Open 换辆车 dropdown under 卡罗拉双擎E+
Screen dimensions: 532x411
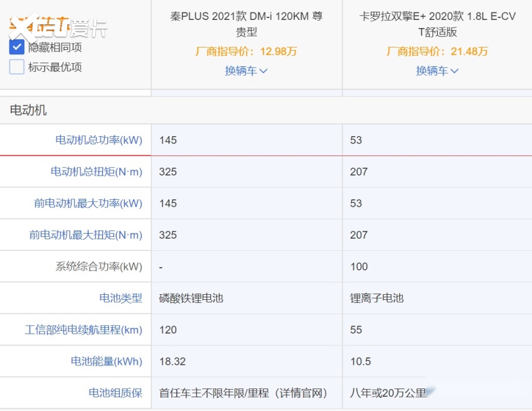coord(437,71)
